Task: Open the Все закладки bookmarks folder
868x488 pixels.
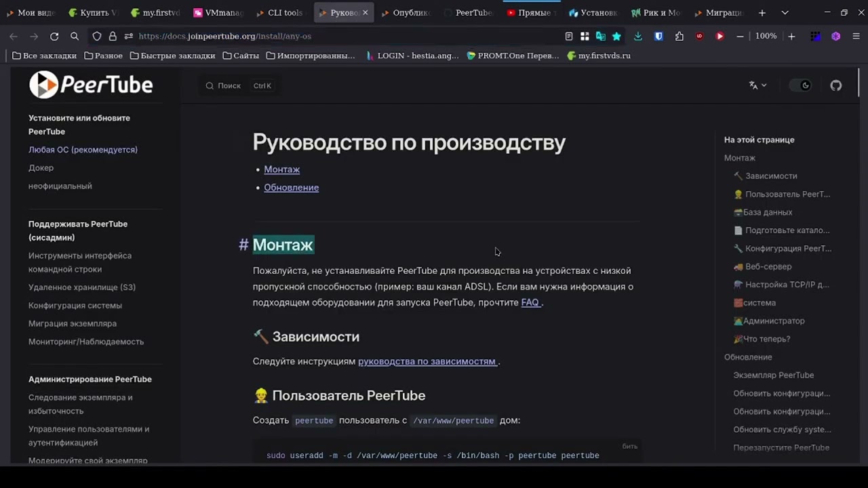Action: [45, 56]
